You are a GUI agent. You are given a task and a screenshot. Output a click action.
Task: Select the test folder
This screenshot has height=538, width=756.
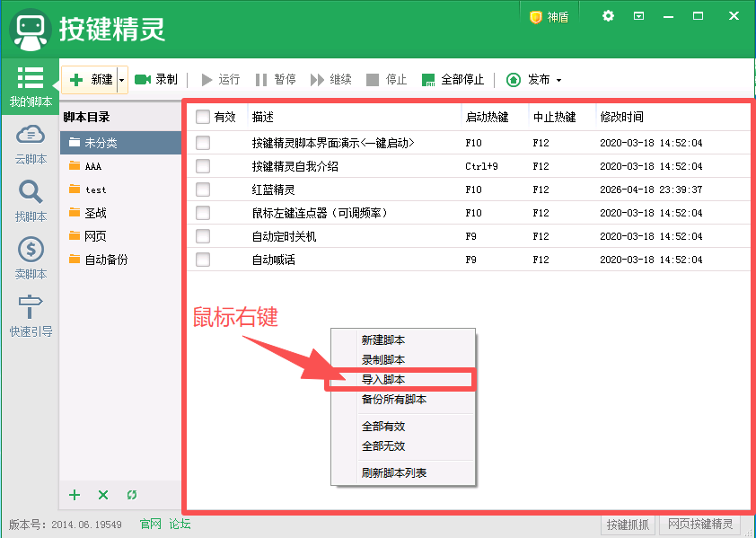pyautogui.click(x=120, y=190)
